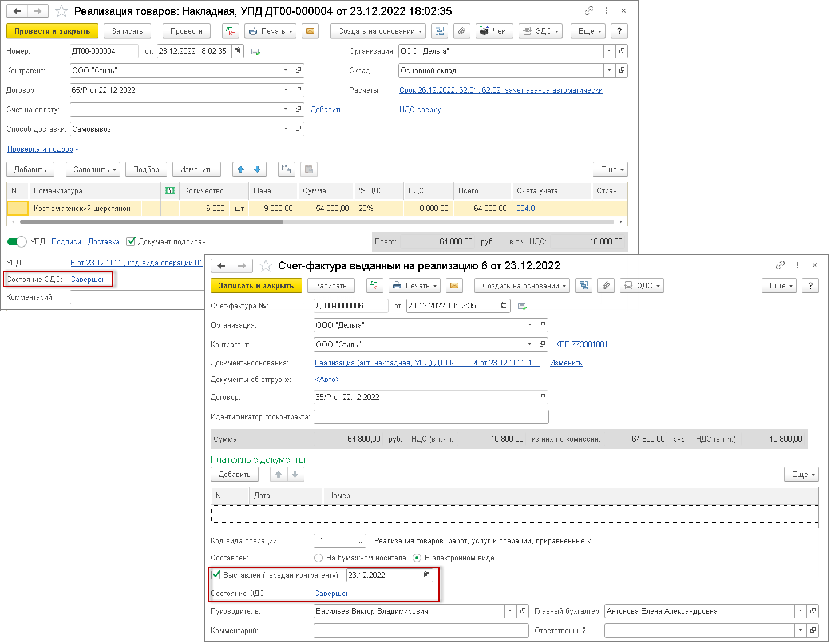
Task: Open account 004.01 link in table row
Action: coord(527,208)
